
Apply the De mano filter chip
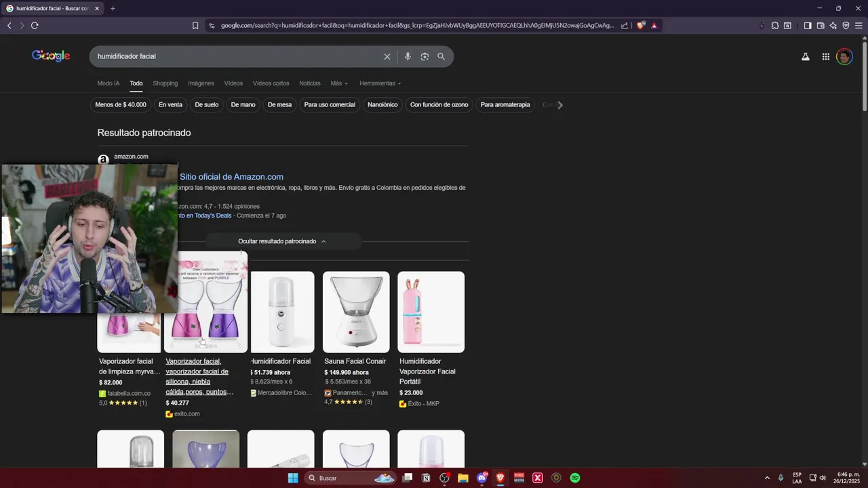point(243,105)
